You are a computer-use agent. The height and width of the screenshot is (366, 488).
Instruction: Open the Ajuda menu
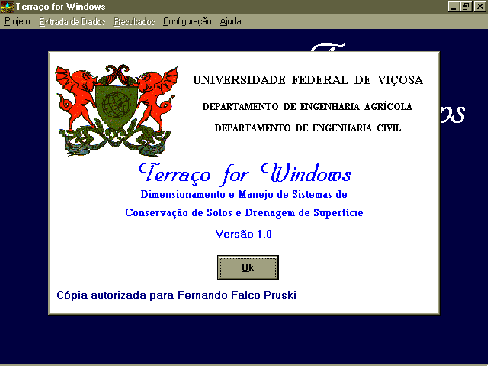point(230,22)
